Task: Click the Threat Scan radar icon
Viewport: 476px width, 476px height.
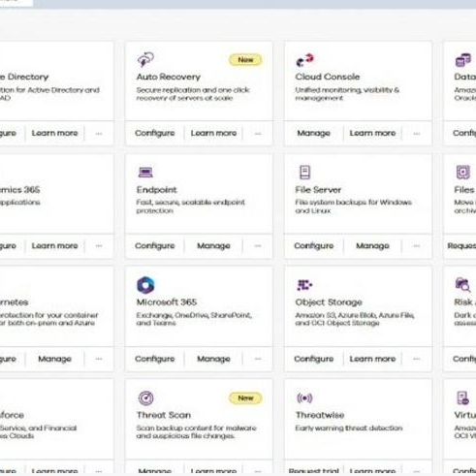Action: (x=145, y=397)
